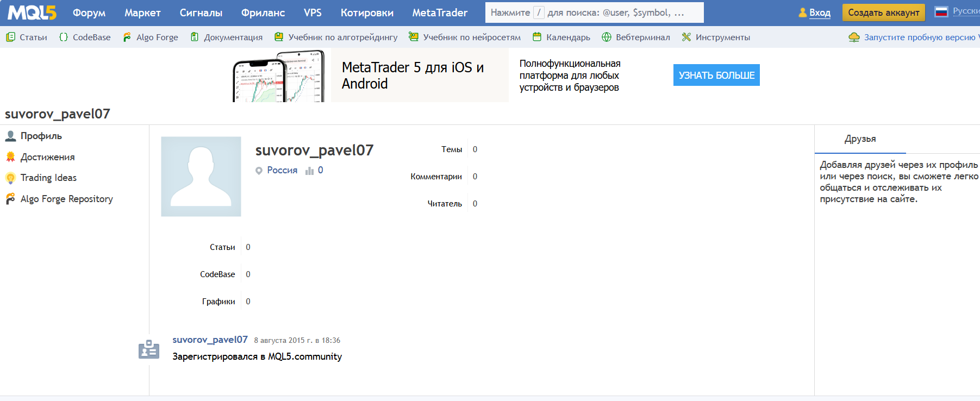Click the rating bars icon beside Россия
The width and height of the screenshot is (980, 401).
click(x=310, y=171)
